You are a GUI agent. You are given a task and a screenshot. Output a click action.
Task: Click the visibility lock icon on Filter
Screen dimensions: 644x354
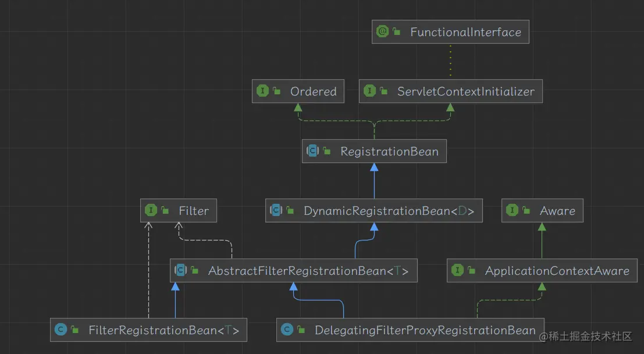click(x=165, y=211)
